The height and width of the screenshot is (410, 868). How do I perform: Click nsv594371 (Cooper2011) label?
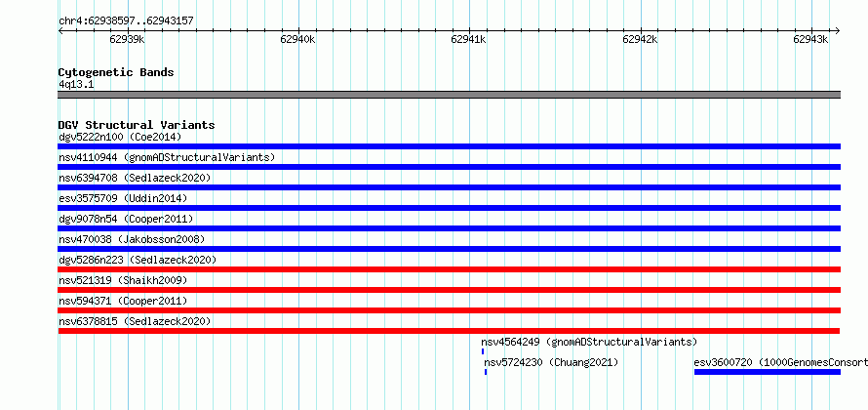(x=123, y=301)
